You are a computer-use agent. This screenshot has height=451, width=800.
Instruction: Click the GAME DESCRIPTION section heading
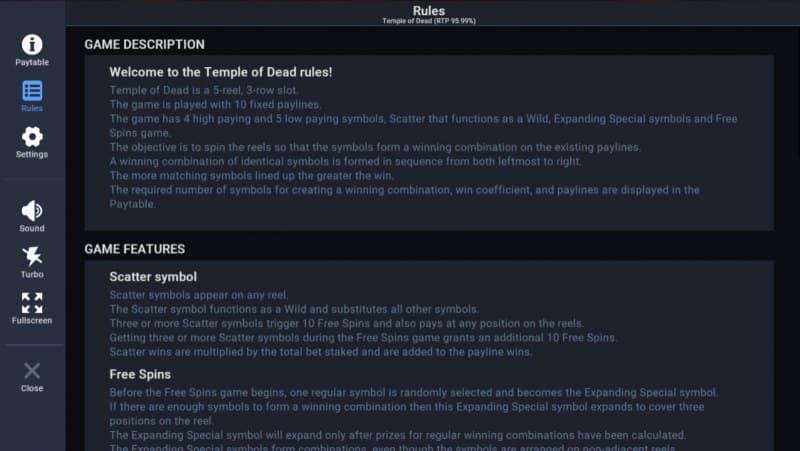144,45
